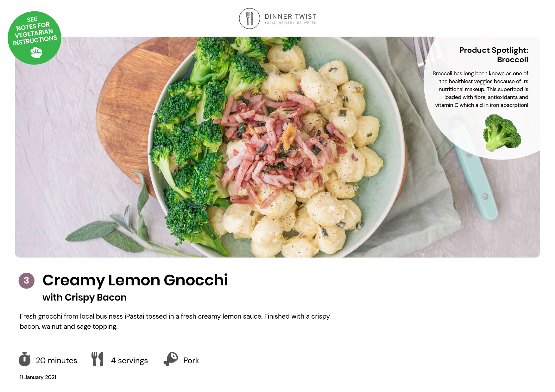Click the with Crispy Bacon subtitle

coord(85,297)
